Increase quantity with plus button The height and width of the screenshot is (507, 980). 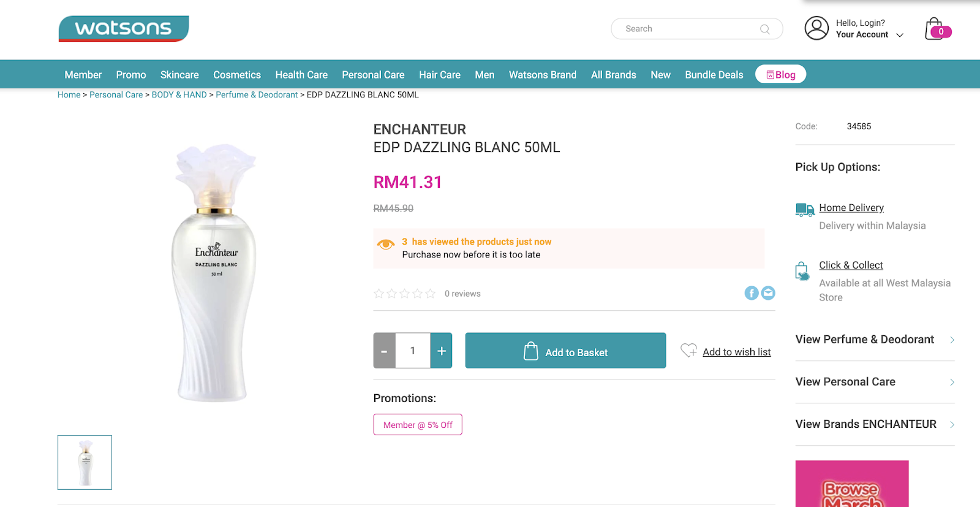[442, 351]
